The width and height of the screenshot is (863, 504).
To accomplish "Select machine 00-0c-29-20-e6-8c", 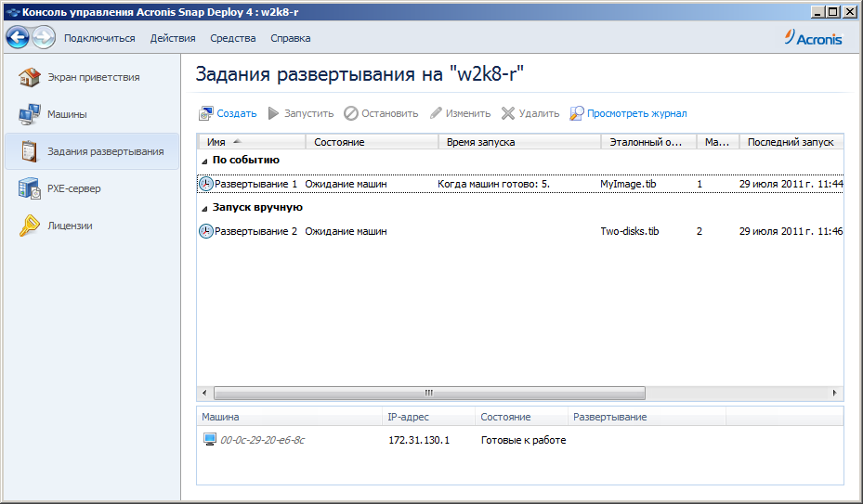I will click(263, 440).
